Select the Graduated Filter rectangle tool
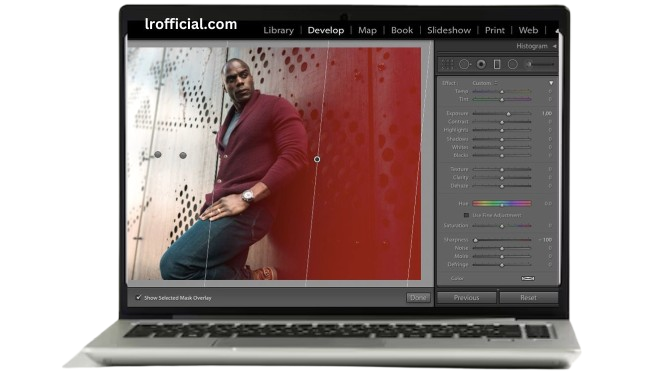This screenshot has height=372, width=670. tap(497, 64)
